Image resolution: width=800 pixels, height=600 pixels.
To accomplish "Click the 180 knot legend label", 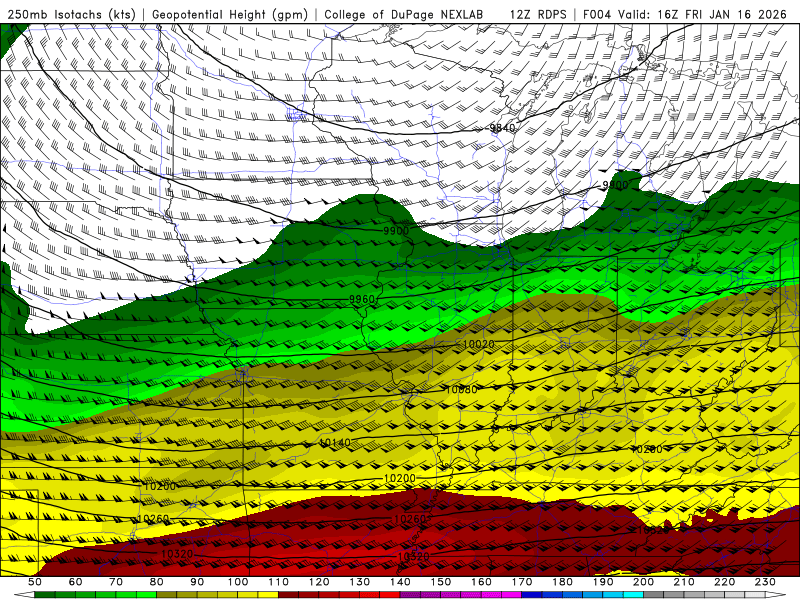I will coord(563,582).
